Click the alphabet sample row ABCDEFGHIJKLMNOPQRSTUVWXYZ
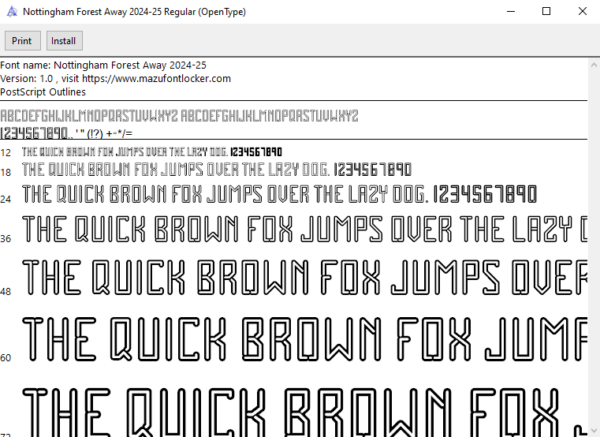 click(179, 116)
